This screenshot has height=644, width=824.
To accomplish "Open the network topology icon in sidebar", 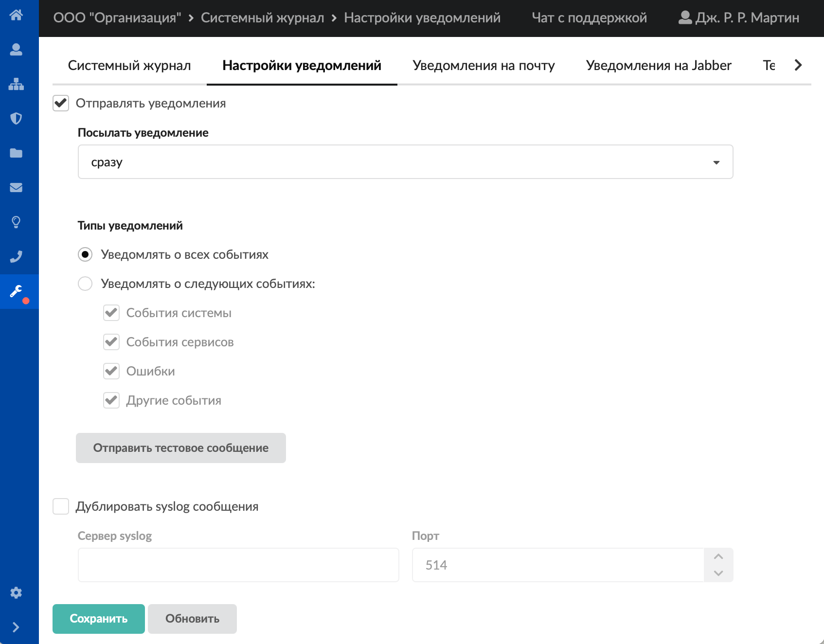I will pyautogui.click(x=16, y=84).
